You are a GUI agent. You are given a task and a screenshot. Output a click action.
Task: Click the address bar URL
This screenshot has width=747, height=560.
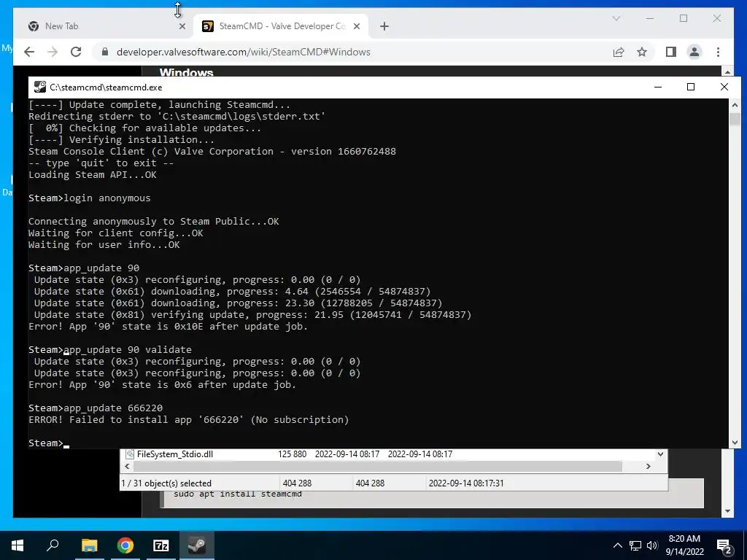(244, 52)
